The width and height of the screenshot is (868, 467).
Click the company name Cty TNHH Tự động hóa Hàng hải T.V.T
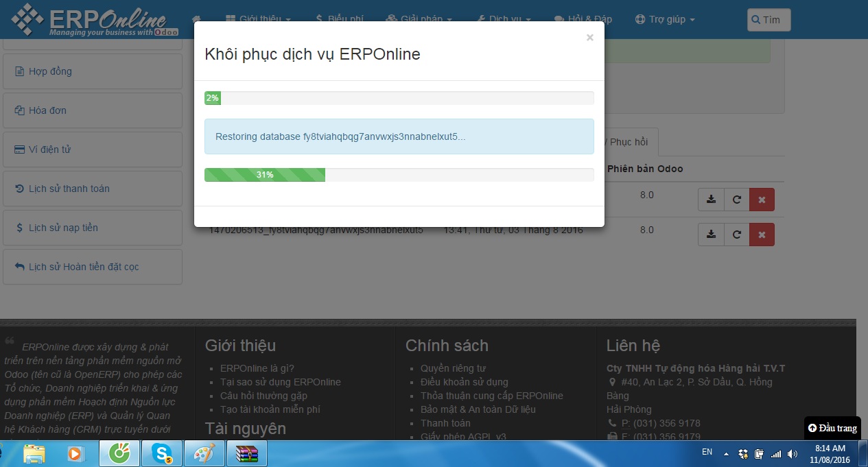(x=696, y=368)
